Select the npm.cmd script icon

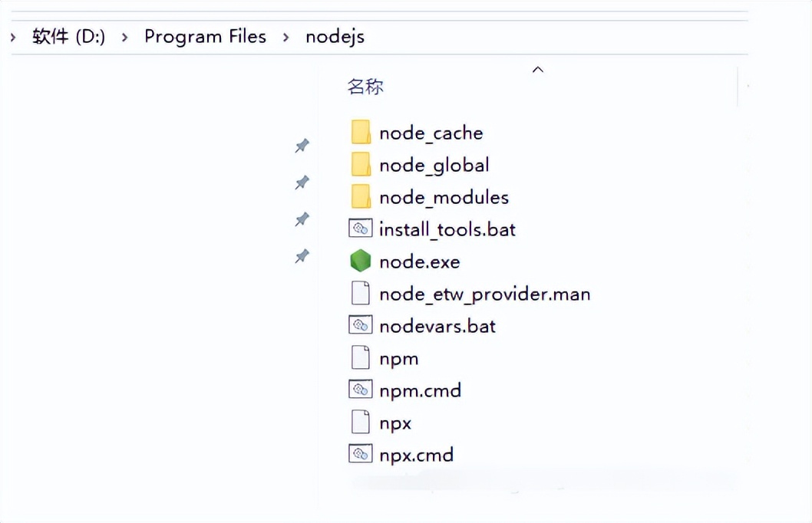coord(361,389)
